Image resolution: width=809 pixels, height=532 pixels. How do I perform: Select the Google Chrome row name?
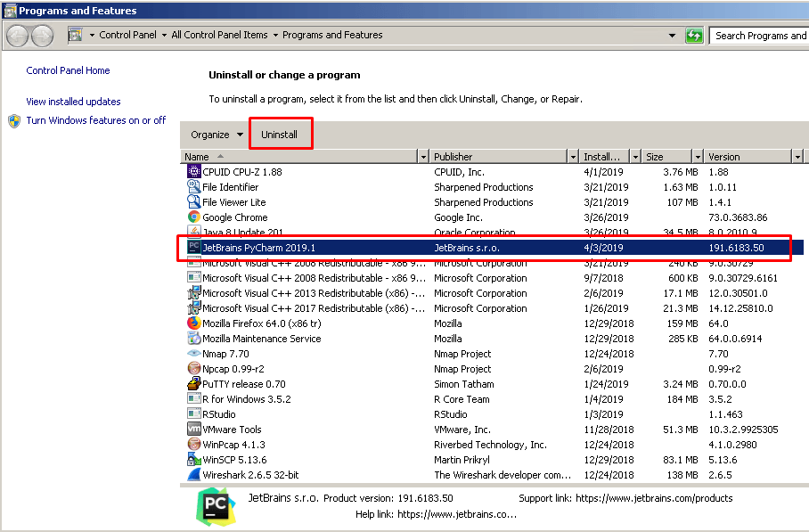[234, 217]
